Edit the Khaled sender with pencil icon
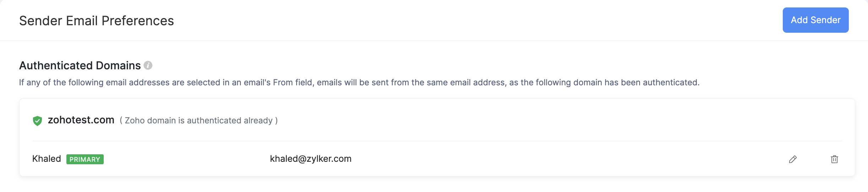868x192 pixels. pos(793,159)
